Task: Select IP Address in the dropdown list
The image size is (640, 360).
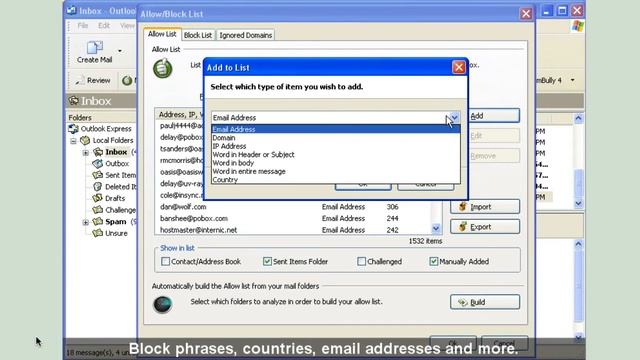Action: [336, 146]
